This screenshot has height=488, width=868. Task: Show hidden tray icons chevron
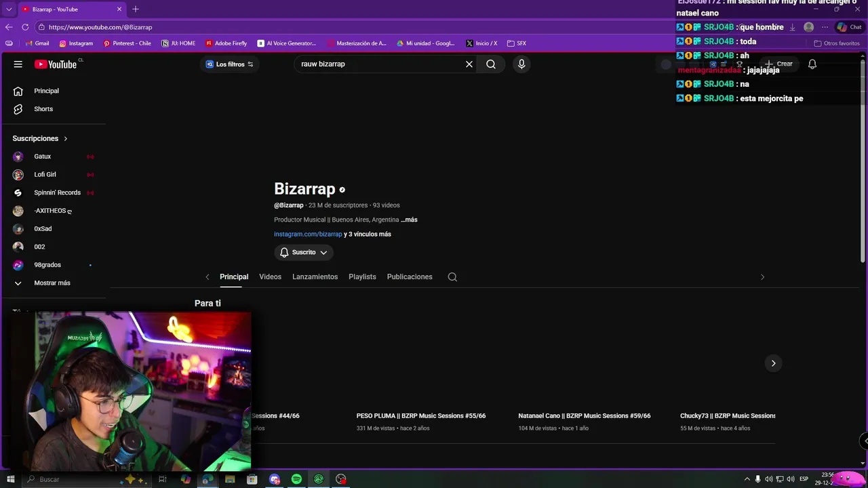click(747, 479)
